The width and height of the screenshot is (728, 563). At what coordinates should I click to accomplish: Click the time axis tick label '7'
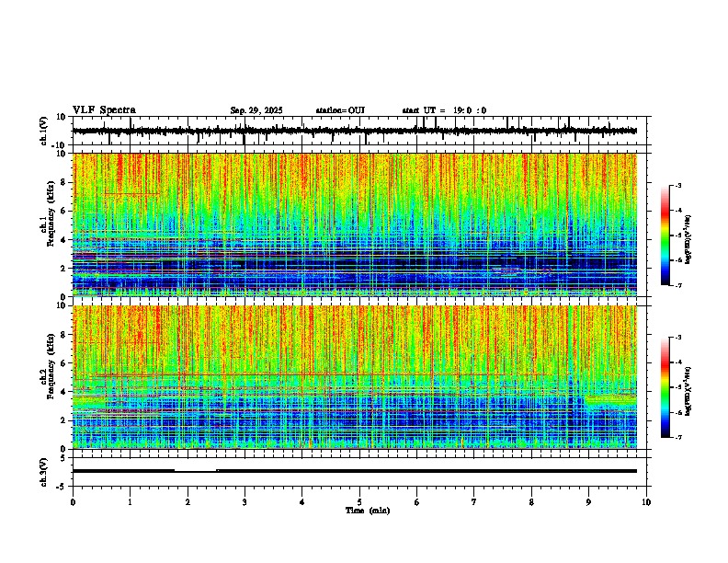pos(474,502)
